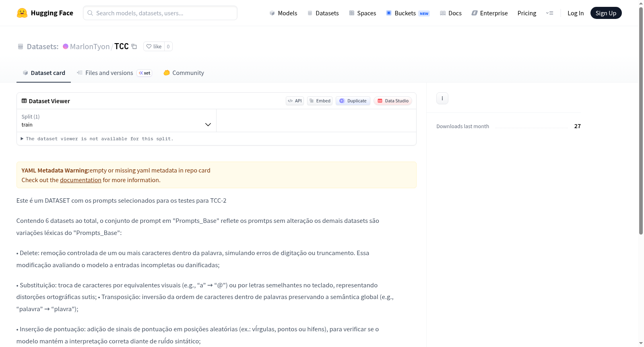This screenshot has height=347, width=644.
Task: Copy dataset name with copy icon
Action: coord(134,46)
